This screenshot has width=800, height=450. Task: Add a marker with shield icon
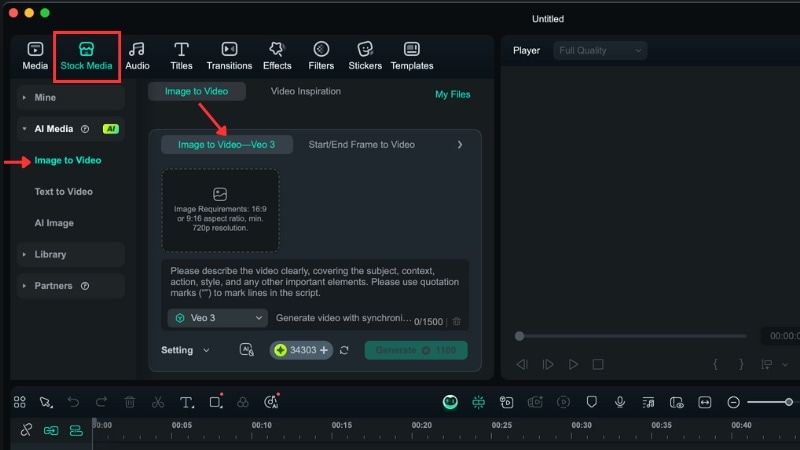click(591, 402)
